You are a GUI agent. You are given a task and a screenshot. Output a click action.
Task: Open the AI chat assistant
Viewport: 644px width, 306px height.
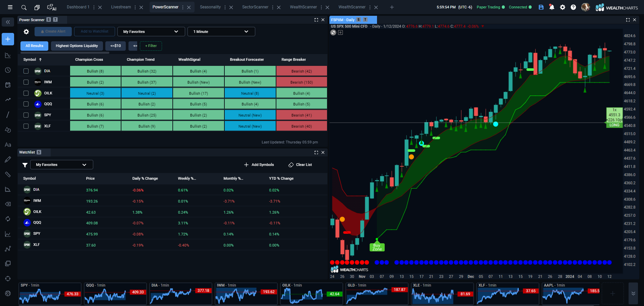click(x=52, y=7)
